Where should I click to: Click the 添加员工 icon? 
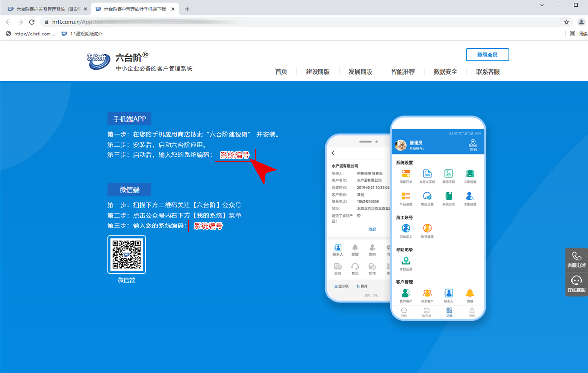coord(406,228)
